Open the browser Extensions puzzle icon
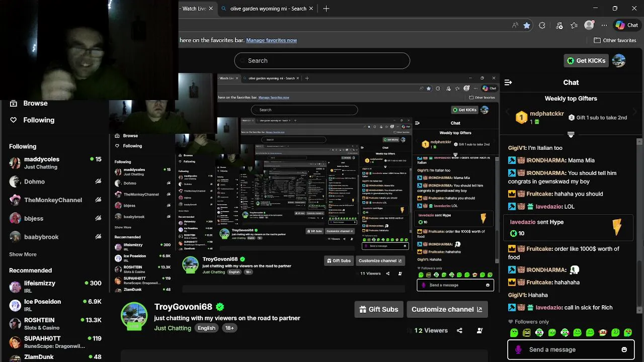 (542, 25)
